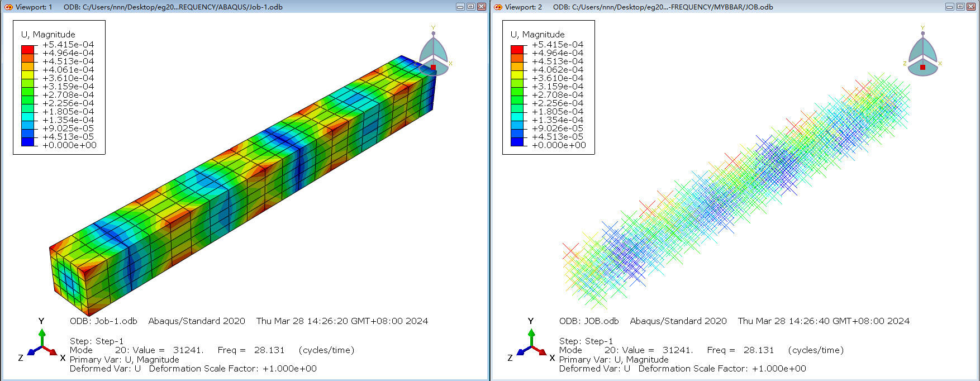Click the 3D view compass in Viewport 2
The width and height of the screenshot is (980, 381).
[x=922, y=51]
